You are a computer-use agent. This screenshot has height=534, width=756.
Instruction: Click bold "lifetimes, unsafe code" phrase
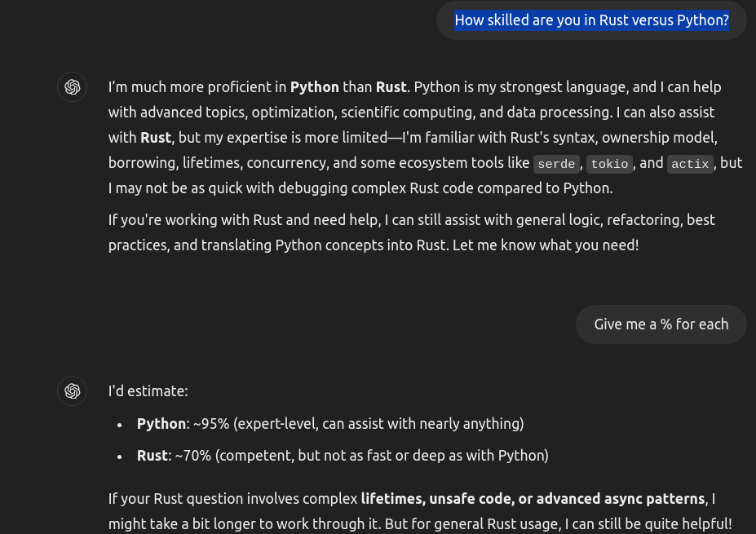coord(437,499)
